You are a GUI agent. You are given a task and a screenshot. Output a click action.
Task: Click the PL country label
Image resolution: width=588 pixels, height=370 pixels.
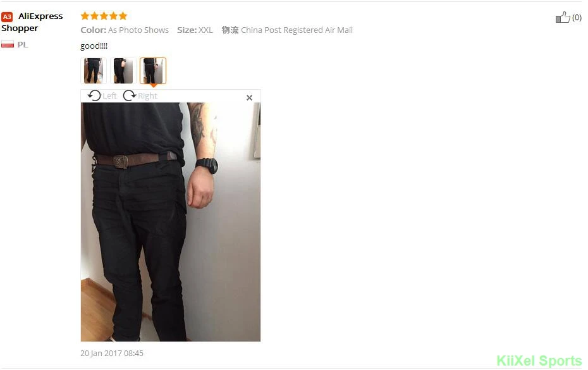tap(23, 45)
